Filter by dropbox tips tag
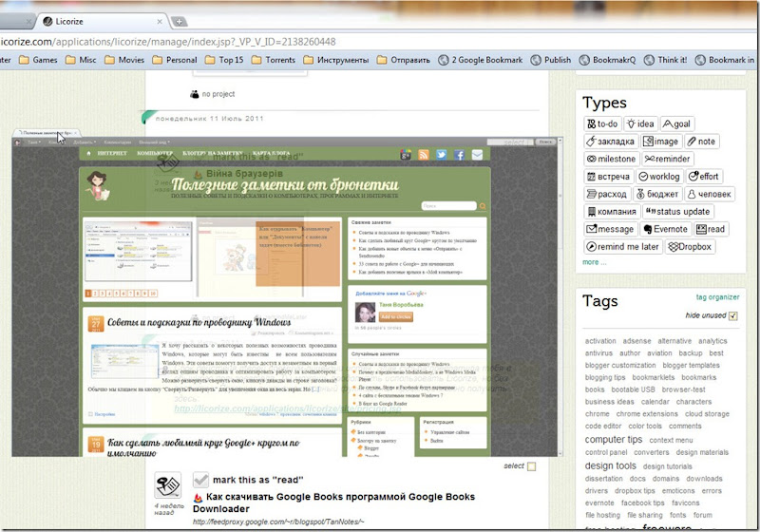This screenshot has height=532, width=760. (x=635, y=491)
